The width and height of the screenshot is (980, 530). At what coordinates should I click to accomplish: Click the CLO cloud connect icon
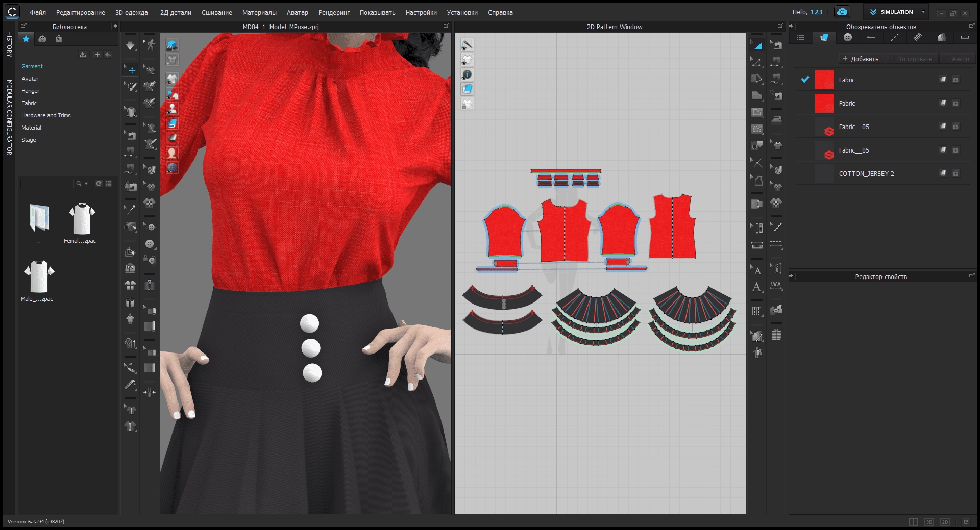(842, 12)
